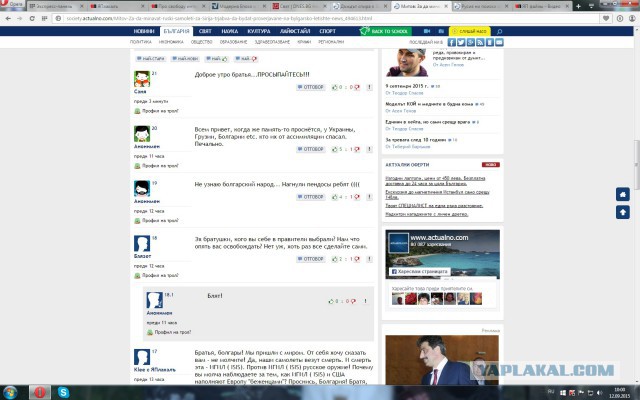
Task: Click the BACK TO SCHOOL banner button
Action: pyautogui.click(x=385, y=31)
